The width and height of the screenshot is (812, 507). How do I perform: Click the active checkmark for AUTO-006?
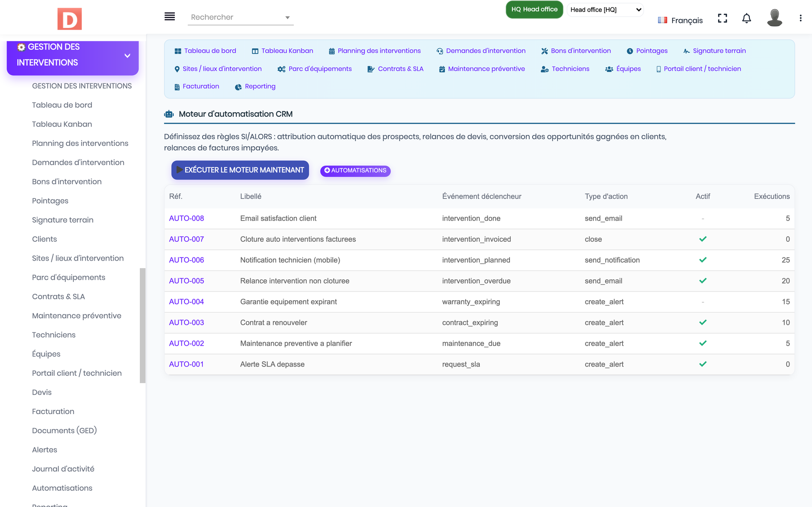[x=703, y=260]
